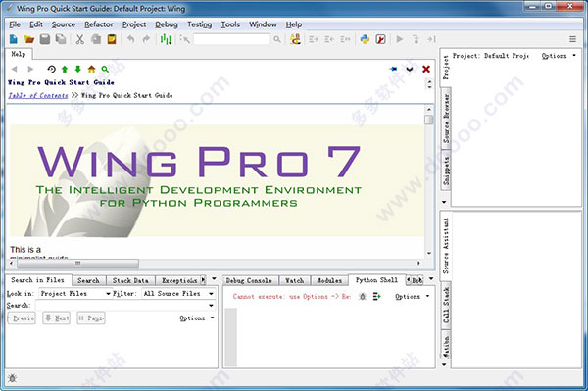This screenshot has height=391, width=588.
Task: Open the Filter All Source Files dropdown
Action: coord(178,294)
